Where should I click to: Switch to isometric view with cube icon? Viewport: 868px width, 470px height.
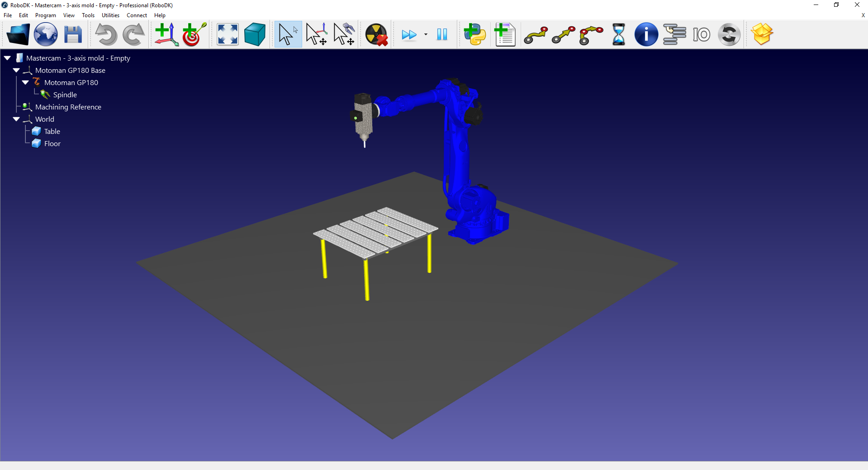[254, 34]
